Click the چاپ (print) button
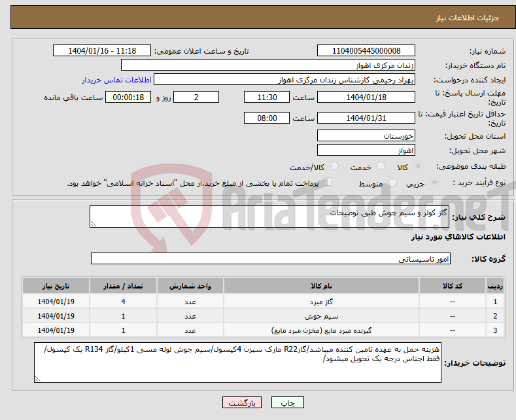This screenshot has width=516, height=420. coord(287,402)
